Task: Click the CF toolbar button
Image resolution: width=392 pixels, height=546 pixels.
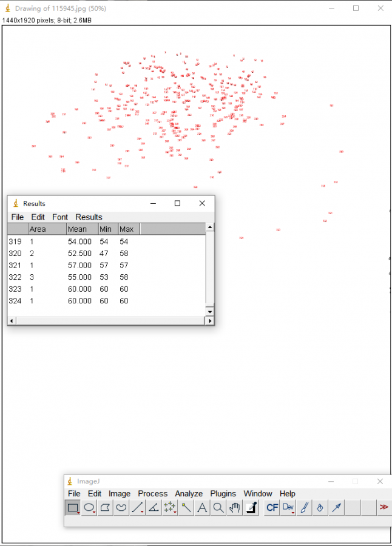Action: pos(272,508)
